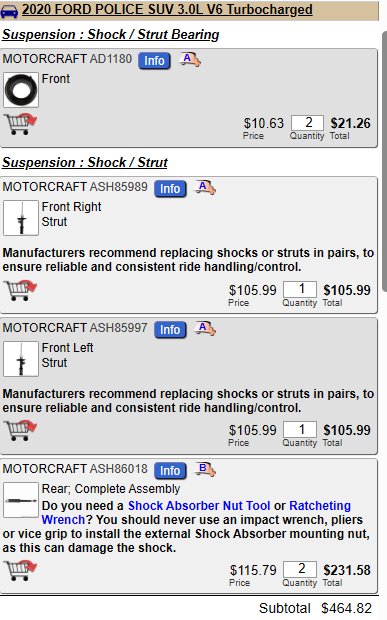Open Info for MOTORCRAFT ASH85989
The image size is (387, 620).
(x=170, y=189)
